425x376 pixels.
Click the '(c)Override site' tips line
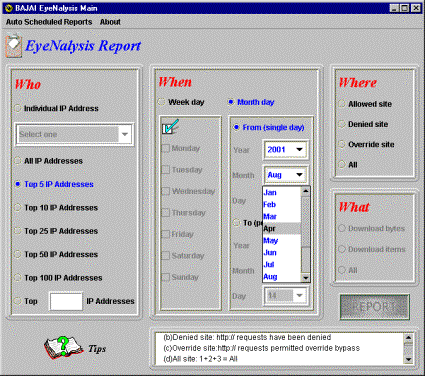261,348
